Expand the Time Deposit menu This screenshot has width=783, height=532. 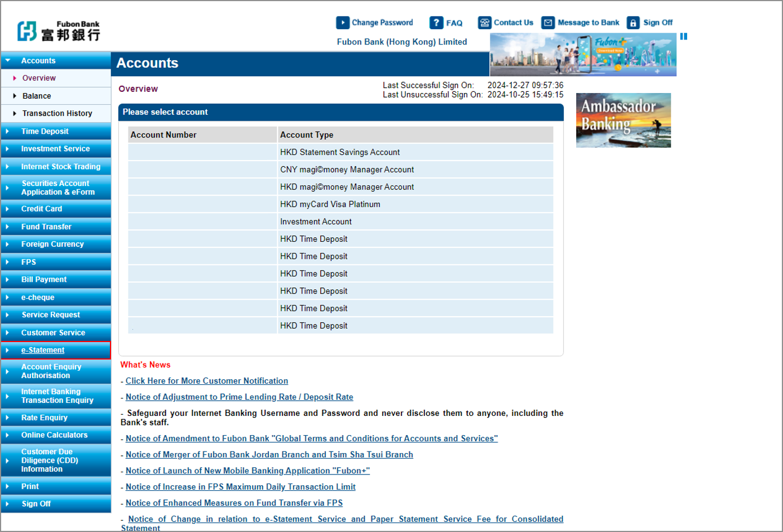coord(56,131)
